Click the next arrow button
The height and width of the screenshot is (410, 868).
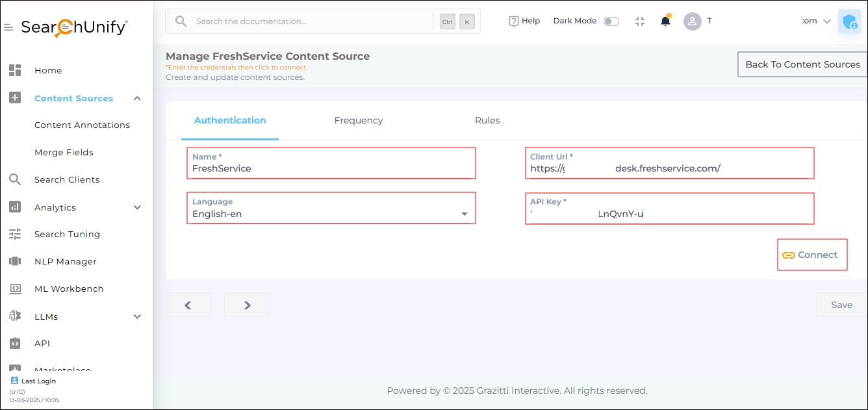click(247, 305)
